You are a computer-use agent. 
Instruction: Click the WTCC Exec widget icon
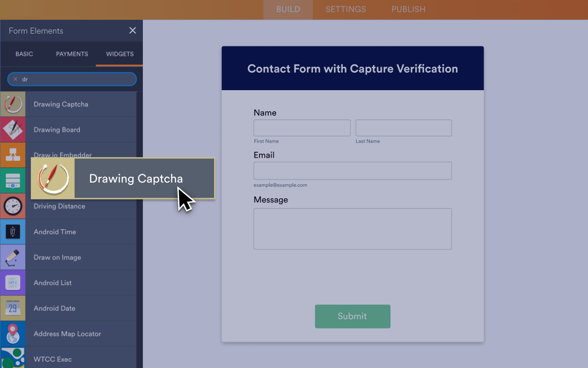(x=13, y=359)
